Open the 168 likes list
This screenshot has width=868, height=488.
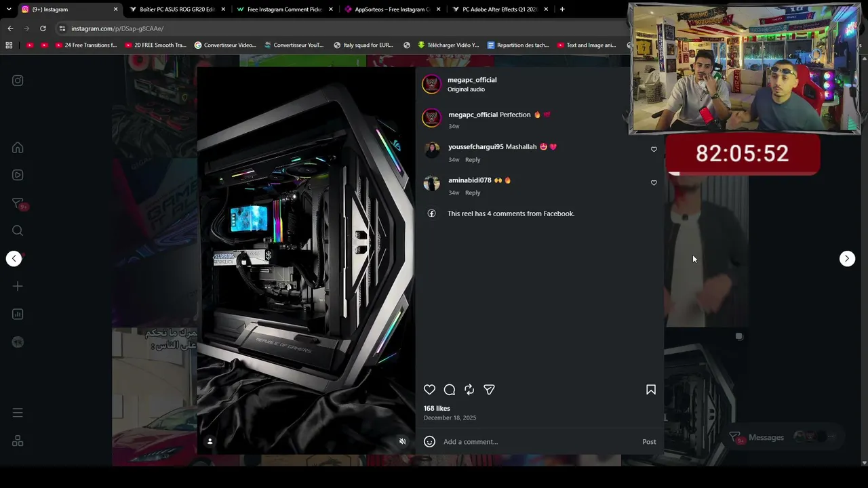pyautogui.click(x=437, y=409)
